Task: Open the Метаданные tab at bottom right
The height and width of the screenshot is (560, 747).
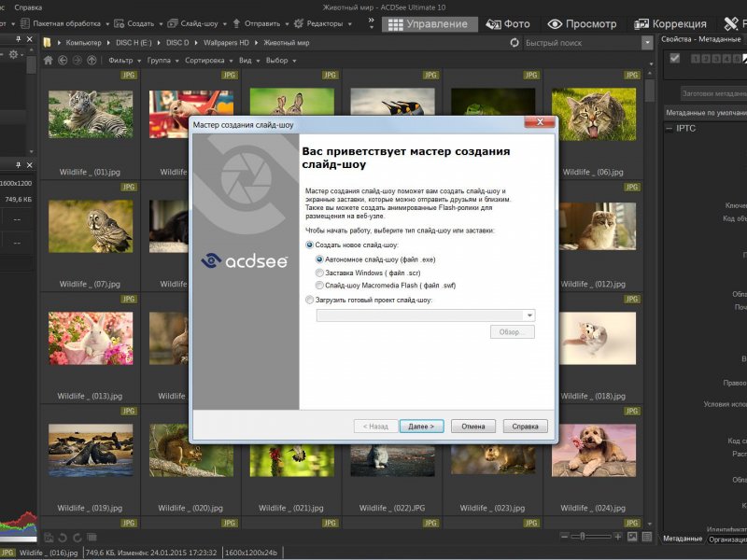Action: click(683, 539)
